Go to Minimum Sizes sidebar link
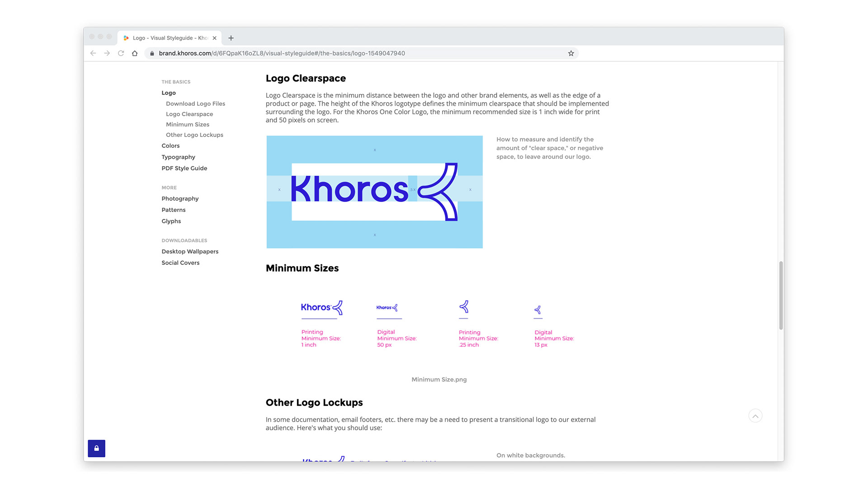The height and width of the screenshot is (488, 868). coord(187,124)
